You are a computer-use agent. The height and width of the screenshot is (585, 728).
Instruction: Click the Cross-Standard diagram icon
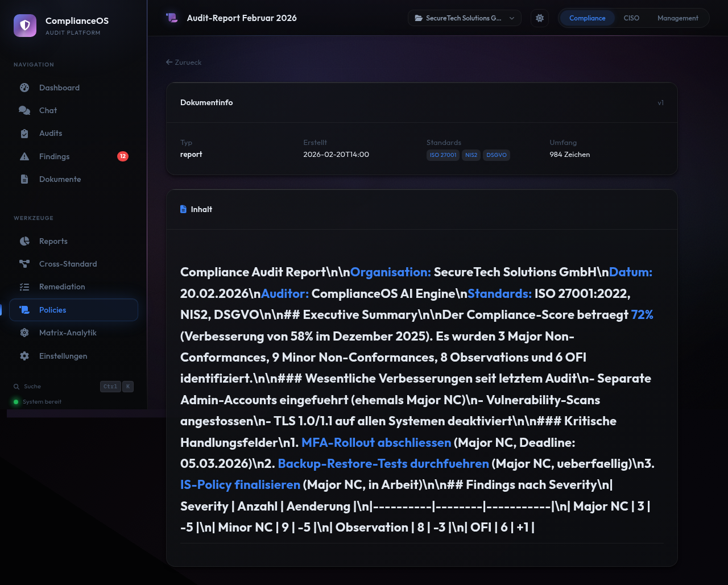point(24,264)
